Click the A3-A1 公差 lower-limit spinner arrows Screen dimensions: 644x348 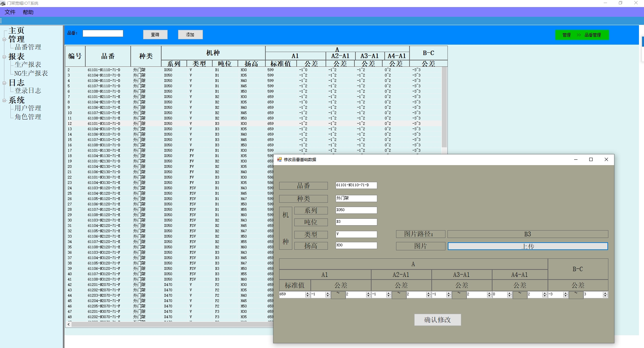tap(449, 294)
